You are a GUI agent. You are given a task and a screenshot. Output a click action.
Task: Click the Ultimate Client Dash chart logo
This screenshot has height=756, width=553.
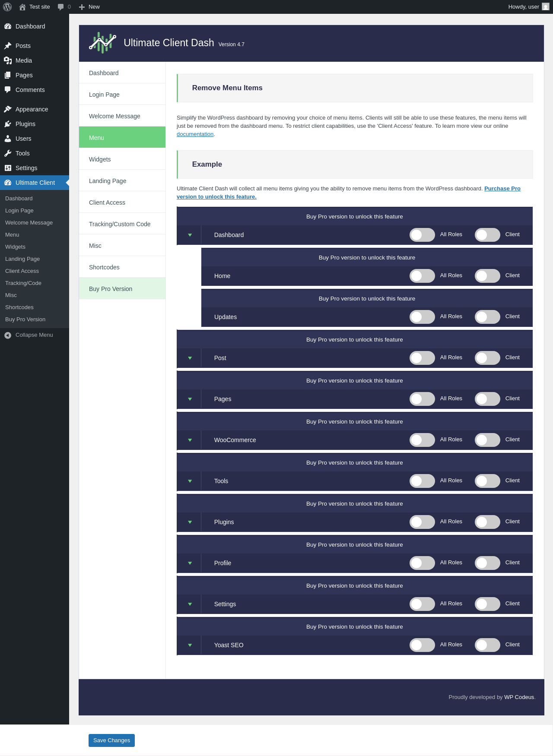coord(102,43)
